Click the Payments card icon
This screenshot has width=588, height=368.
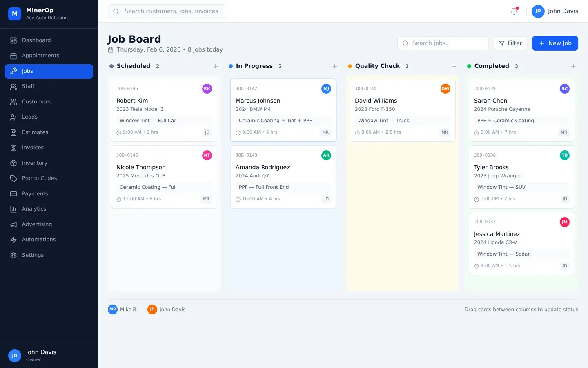(13, 193)
